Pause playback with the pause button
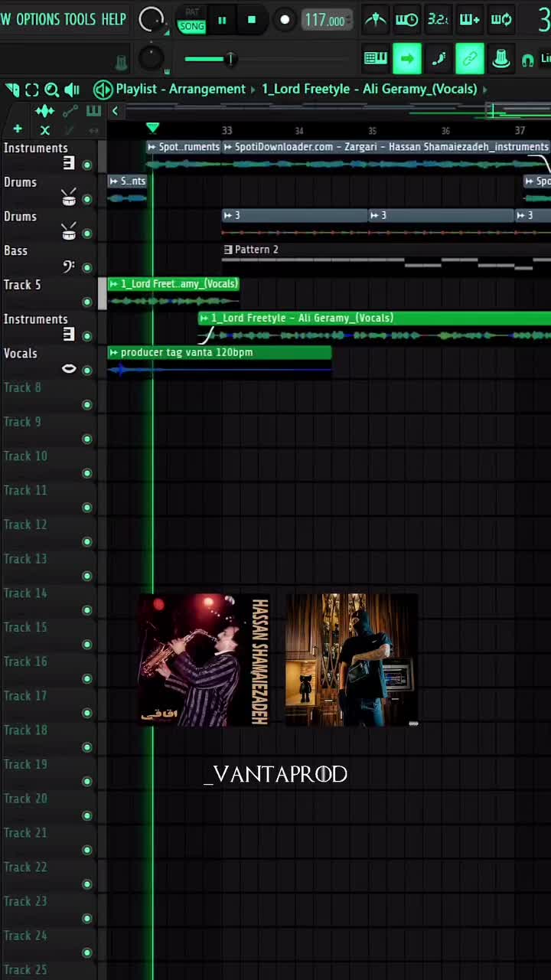The image size is (551, 980). pos(222,21)
